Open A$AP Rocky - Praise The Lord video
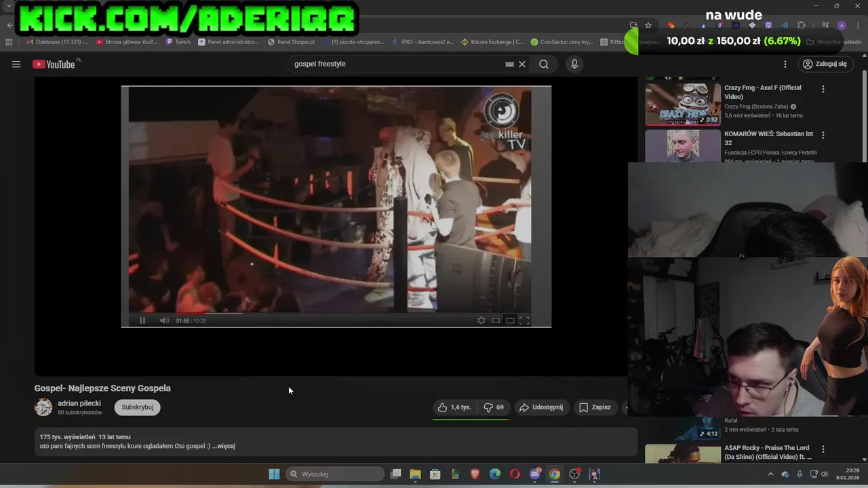 pyautogui.click(x=768, y=452)
